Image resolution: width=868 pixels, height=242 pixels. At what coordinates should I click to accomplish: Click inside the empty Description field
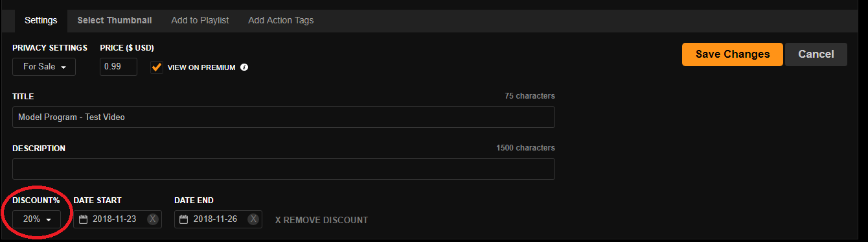pos(284,169)
